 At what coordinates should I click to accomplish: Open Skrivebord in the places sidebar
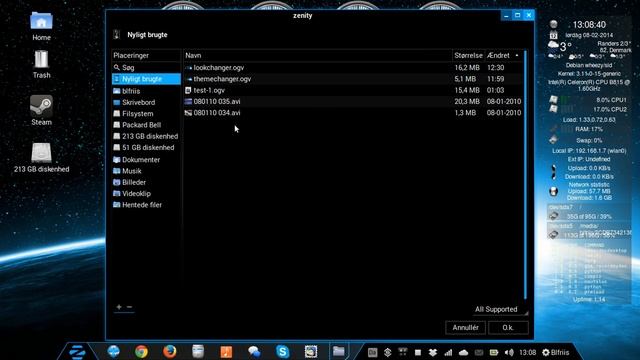[x=146, y=102]
